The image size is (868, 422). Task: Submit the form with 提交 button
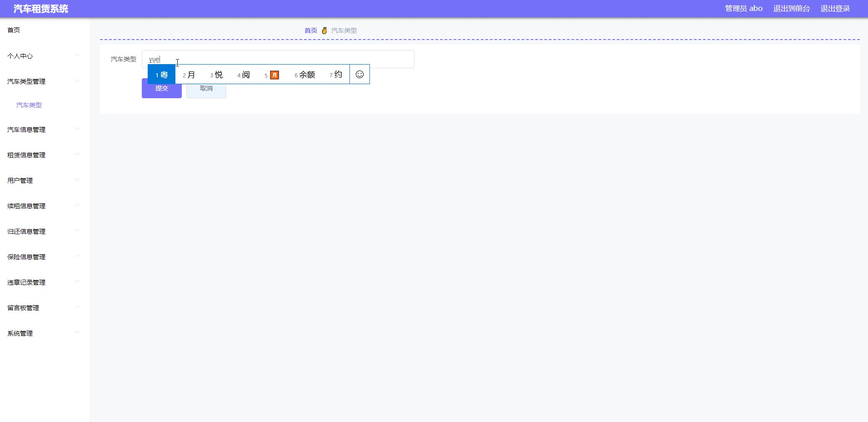pyautogui.click(x=162, y=88)
